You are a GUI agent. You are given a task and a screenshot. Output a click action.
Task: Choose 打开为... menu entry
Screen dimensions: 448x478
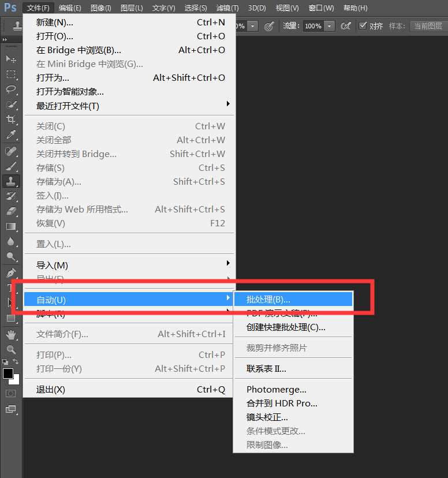(x=129, y=78)
